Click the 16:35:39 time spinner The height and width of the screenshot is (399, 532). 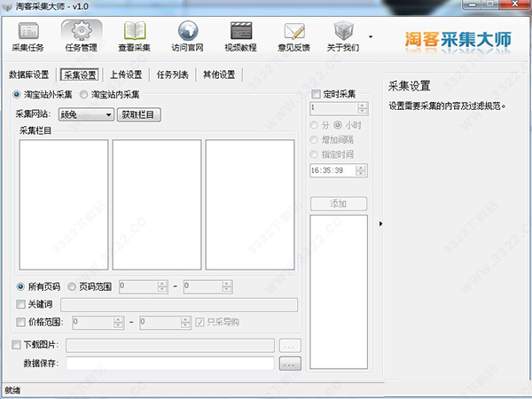(361, 170)
